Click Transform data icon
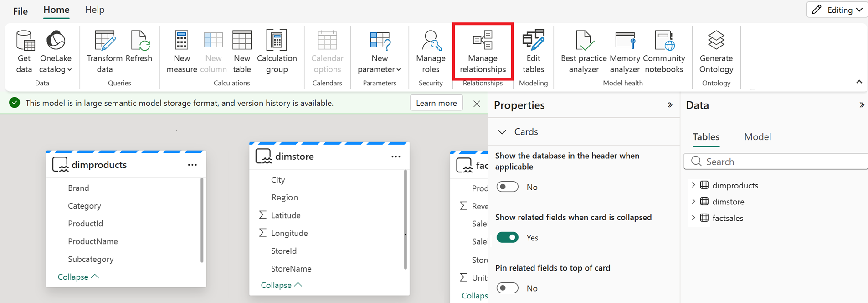The width and height of the screenshot is (868, 303). click(x=104, y=40)
